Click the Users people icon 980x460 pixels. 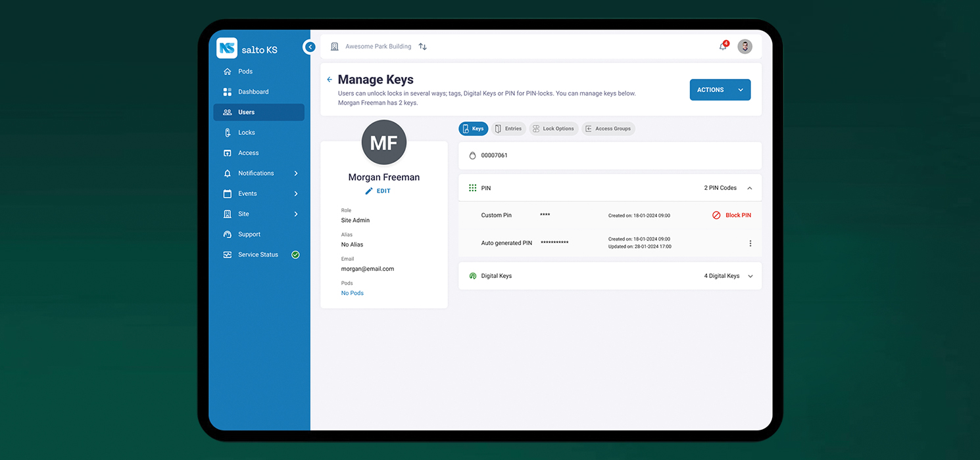coord(228,112)
